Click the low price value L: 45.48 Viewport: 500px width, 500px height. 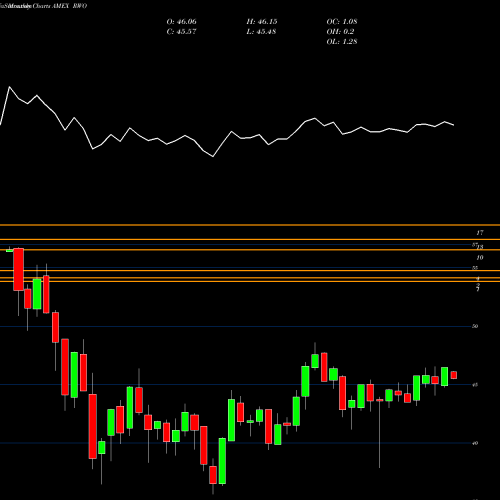point(262,32)
